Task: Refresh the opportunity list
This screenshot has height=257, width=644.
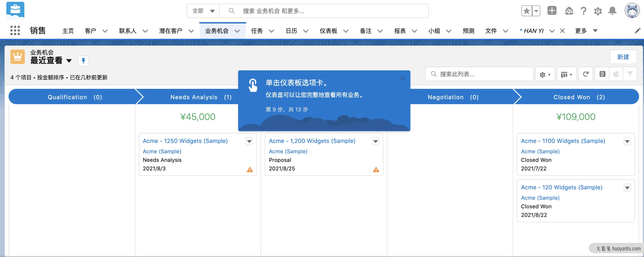Action: (586, 74)
